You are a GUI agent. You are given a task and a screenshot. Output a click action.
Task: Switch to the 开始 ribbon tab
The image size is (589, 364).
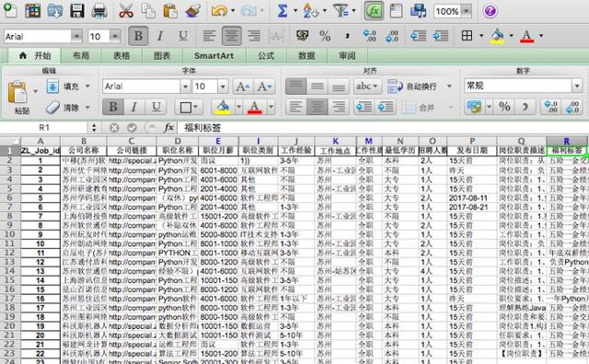[35, 56]
